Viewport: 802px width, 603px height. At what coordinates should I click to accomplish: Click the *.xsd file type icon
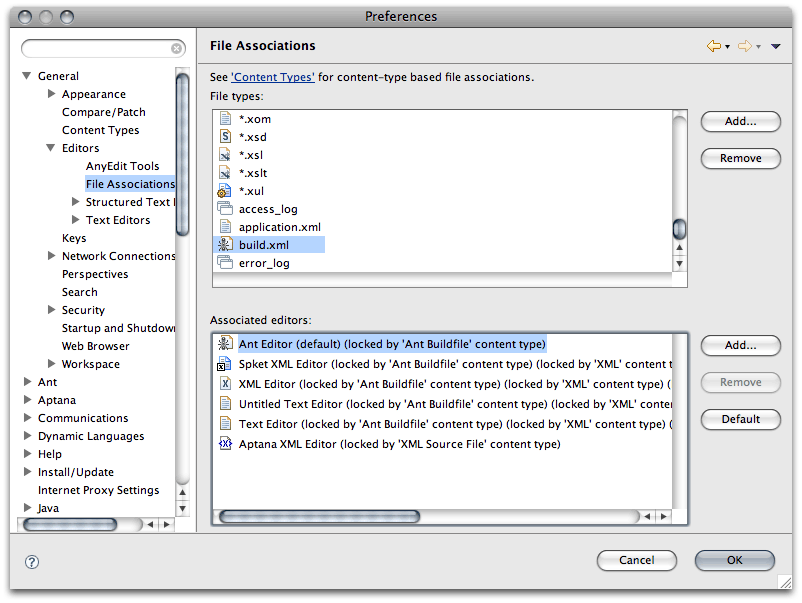coord(225,137)
